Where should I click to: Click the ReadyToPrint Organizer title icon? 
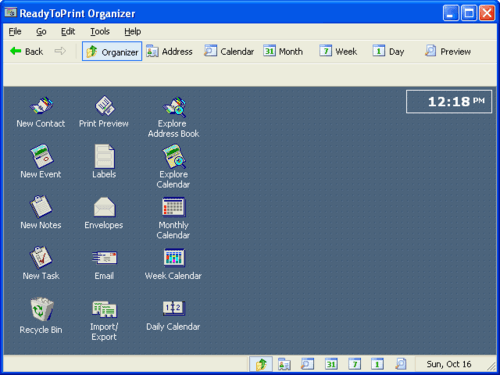(11, 13)
